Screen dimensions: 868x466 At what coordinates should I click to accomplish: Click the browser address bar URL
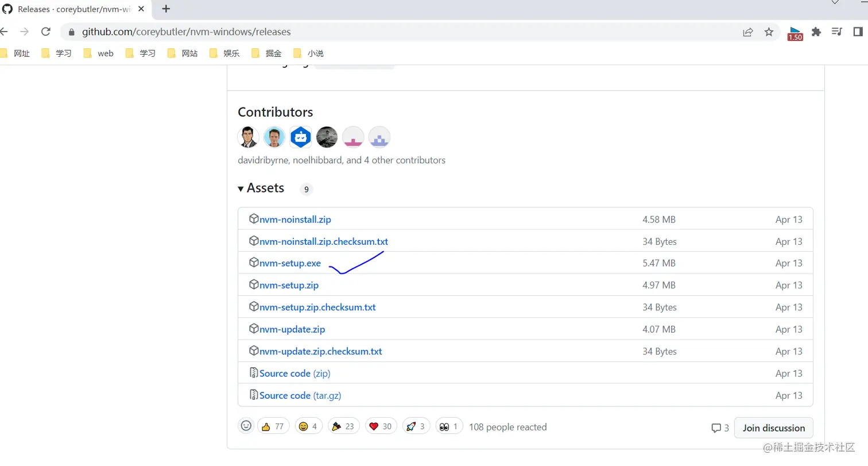click(187, 32)
